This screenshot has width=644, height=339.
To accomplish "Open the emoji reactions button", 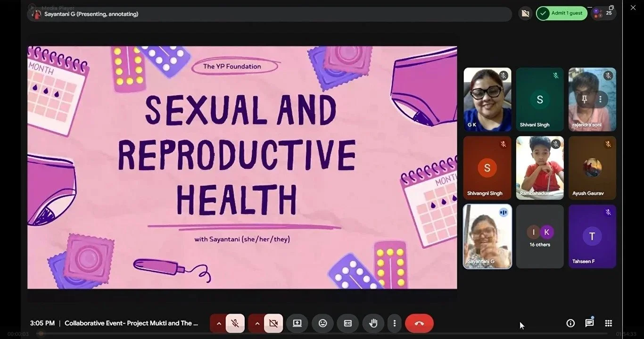I will (x=322, y=323).
